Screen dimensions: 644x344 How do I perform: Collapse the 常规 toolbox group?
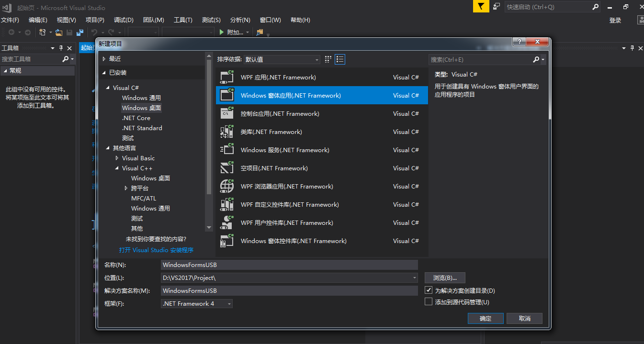(5, 70)
